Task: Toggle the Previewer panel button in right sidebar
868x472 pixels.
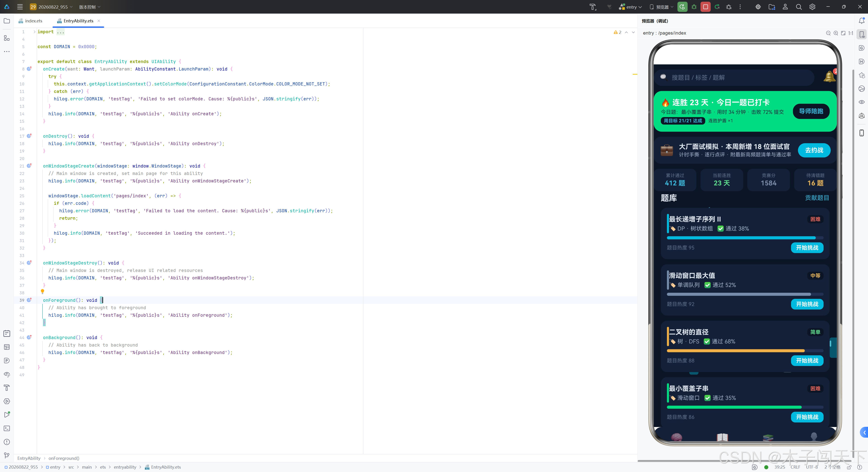Action: click(x=862, y=34)
